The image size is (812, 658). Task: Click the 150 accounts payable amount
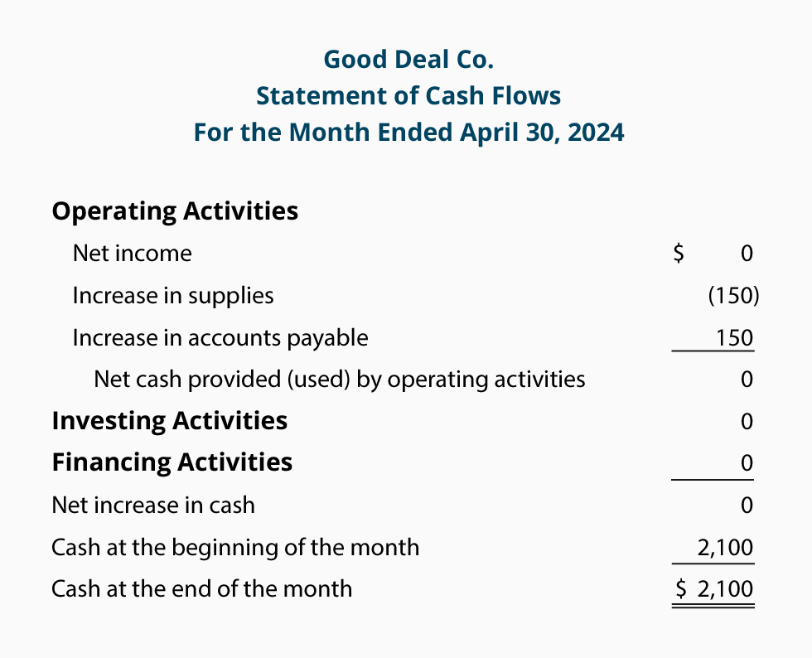click(x=734, y=338)
